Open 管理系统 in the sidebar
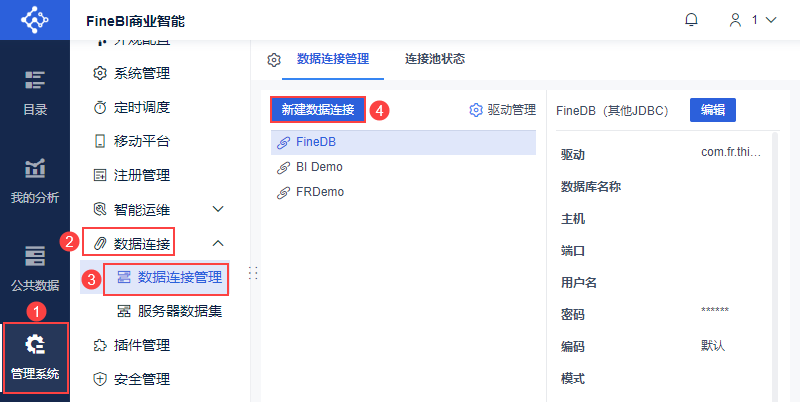This screenshot has height=402, width=800. click(x=34, y=357)
